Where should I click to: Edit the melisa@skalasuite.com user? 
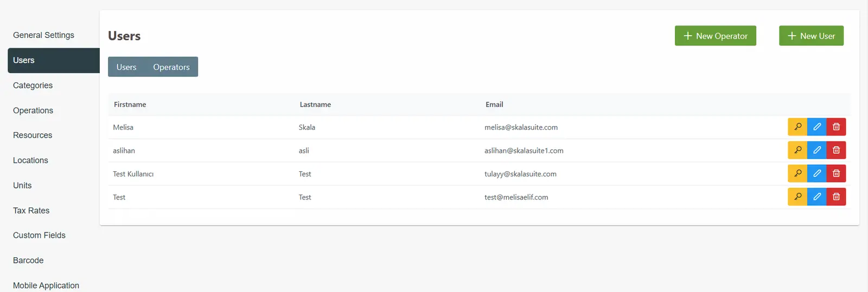pos(817,127)
